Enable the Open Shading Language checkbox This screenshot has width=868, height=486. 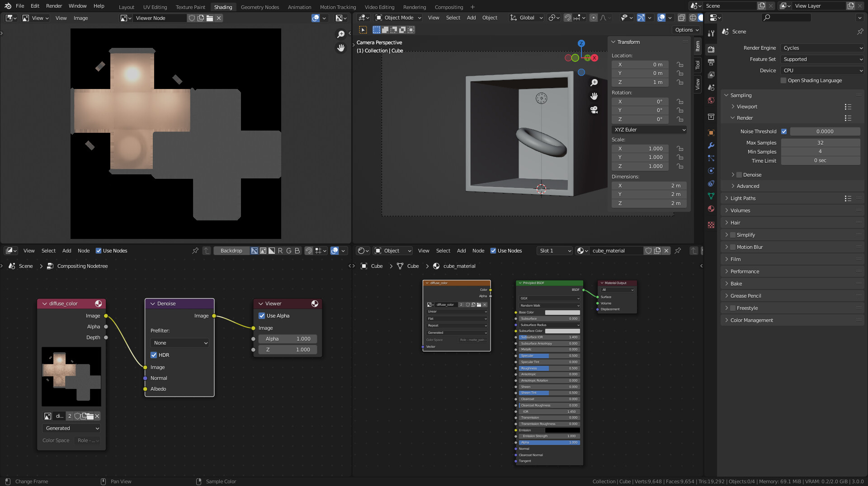(784, 80)
